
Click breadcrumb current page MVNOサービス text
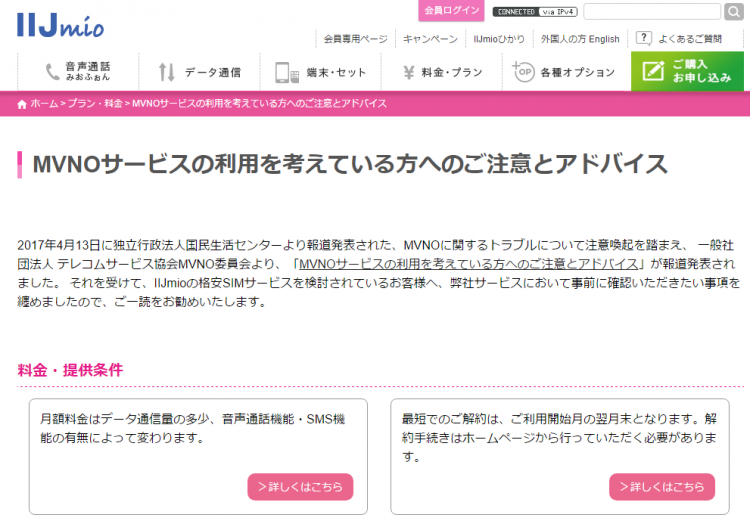[x=259, y=104]
